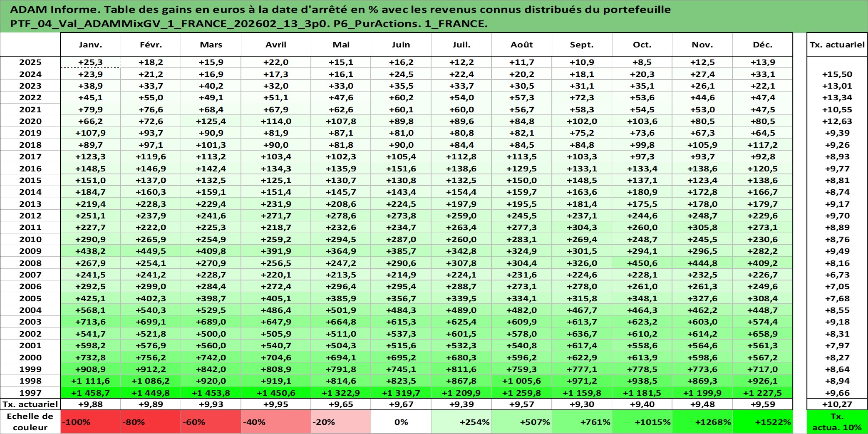Select cell +449,5 in February 2009
This screenshot has height=434, width=868.
coord(151,251)
